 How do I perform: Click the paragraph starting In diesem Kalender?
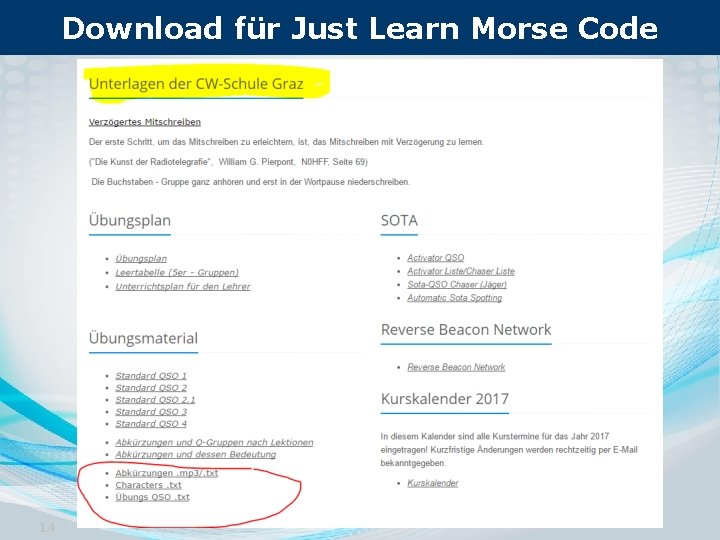509,450
